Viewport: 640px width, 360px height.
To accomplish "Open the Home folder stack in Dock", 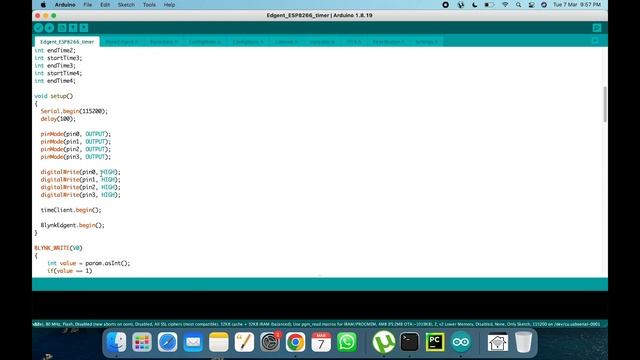I will point(498,342).
